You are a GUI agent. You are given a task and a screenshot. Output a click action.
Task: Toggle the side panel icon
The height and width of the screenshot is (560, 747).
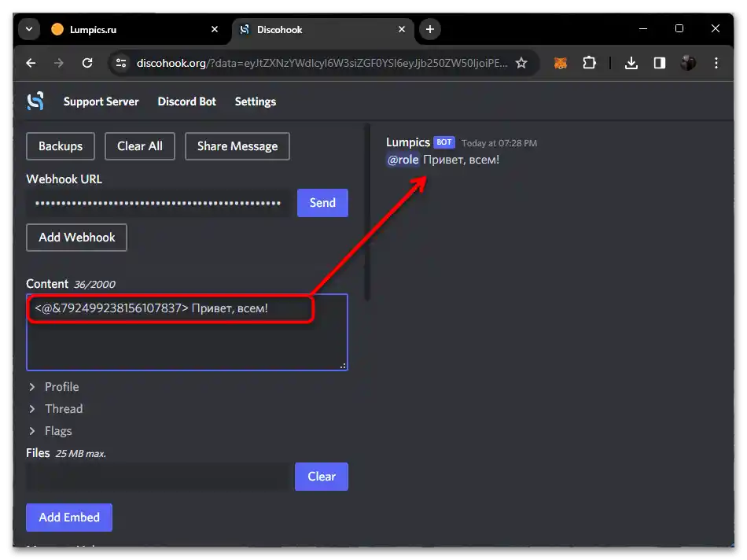(x=660, y=63)
